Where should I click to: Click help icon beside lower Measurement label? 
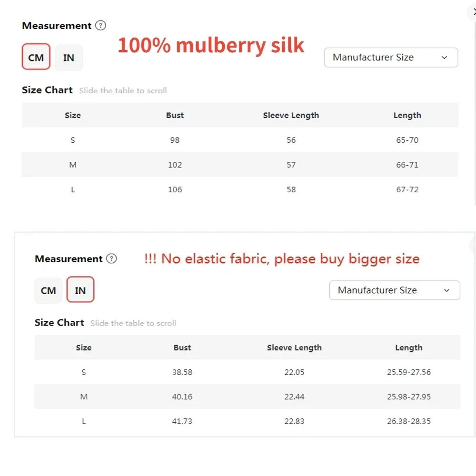point(111,259)
